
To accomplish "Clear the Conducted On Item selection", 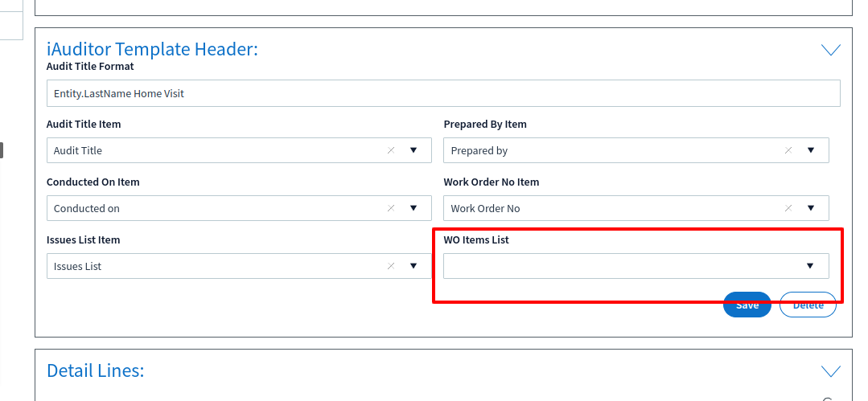I will pyautogui.click(x=391, y=208).
